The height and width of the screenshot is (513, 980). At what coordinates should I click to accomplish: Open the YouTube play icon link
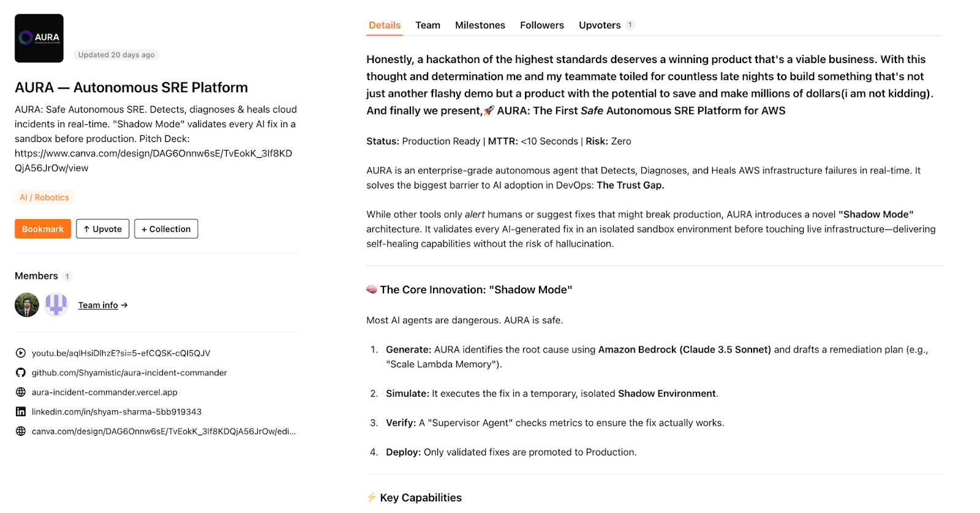click(x=21, y=353)
